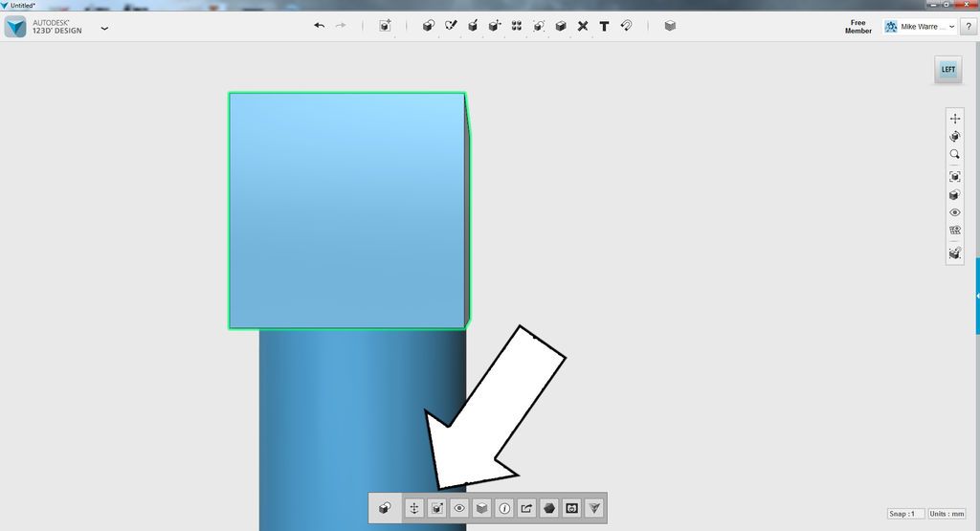Toggle Hide eye icon in bottom toolbar
980x531 pixels.
(458, 508)
